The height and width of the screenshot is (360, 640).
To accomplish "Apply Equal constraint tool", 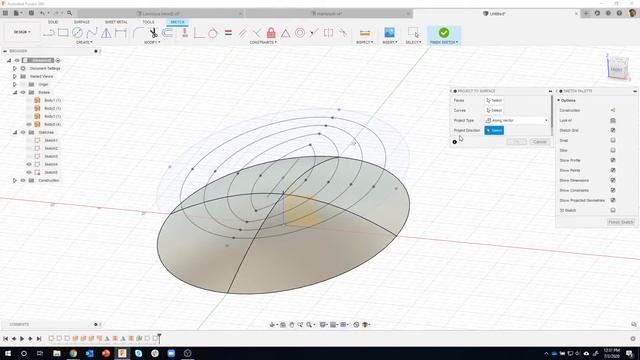I will 228,33.
